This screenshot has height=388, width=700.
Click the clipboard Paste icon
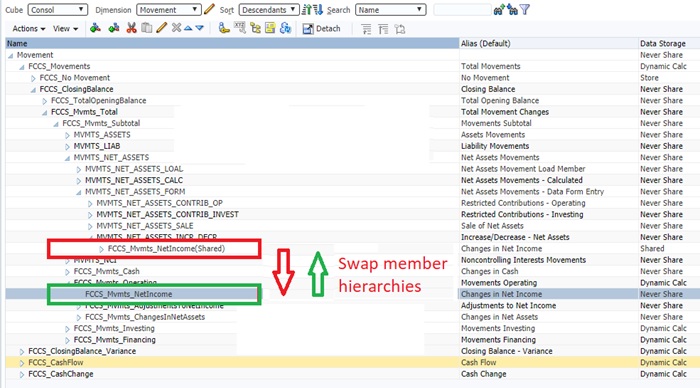coord(146,29)
